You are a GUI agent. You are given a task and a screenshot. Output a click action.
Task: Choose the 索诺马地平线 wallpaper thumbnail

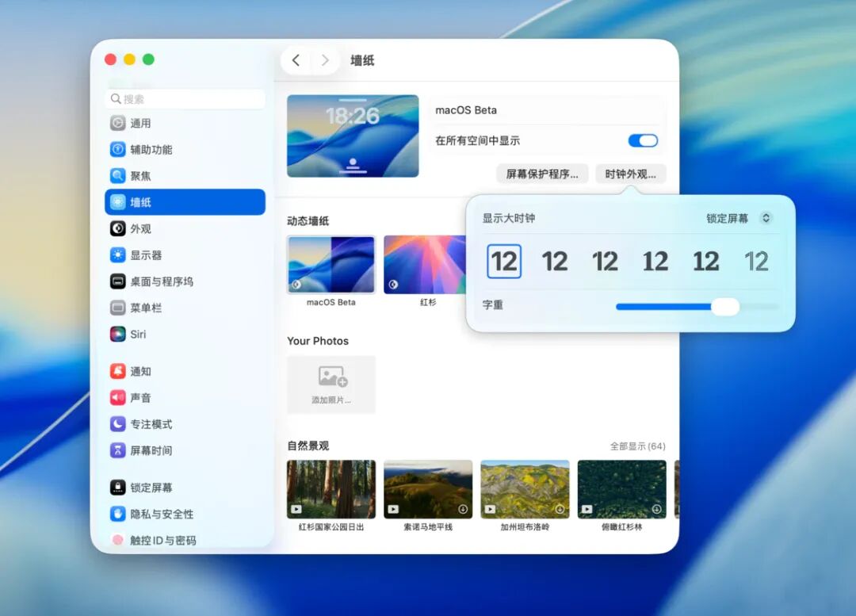428,489
